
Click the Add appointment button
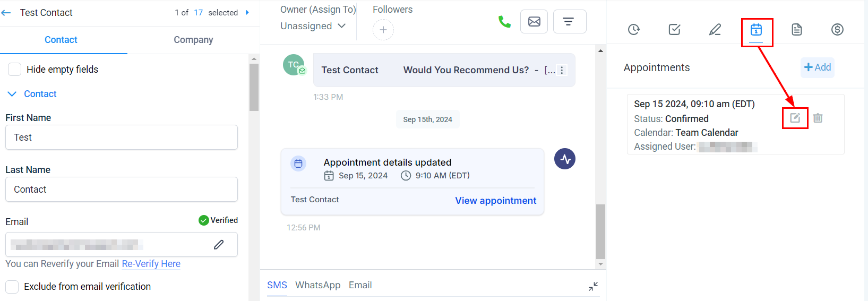click(x=818, y=67)
